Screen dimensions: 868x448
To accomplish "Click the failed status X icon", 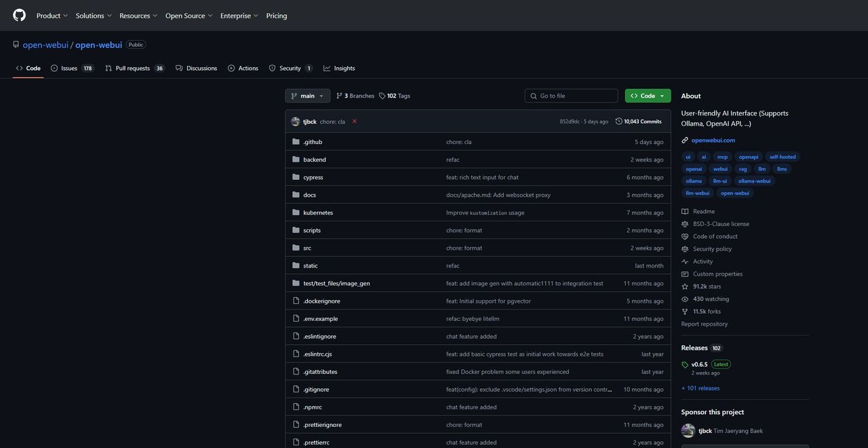I will (354, 122).
